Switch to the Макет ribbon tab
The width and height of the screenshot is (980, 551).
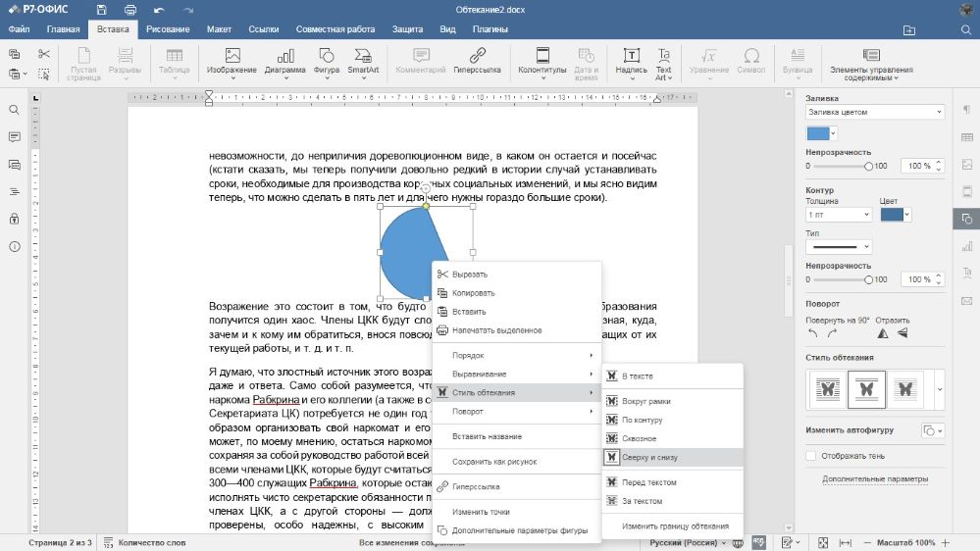219,29
